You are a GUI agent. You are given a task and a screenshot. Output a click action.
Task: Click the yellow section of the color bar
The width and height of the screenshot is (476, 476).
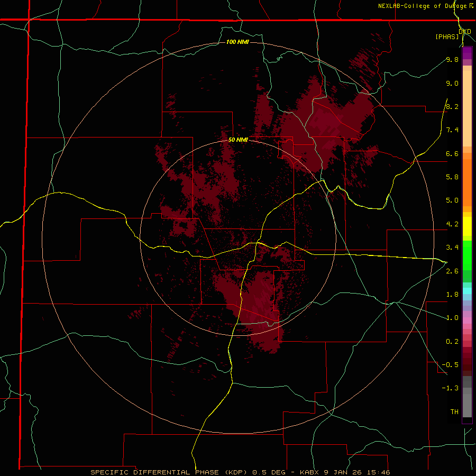point(467,226)
